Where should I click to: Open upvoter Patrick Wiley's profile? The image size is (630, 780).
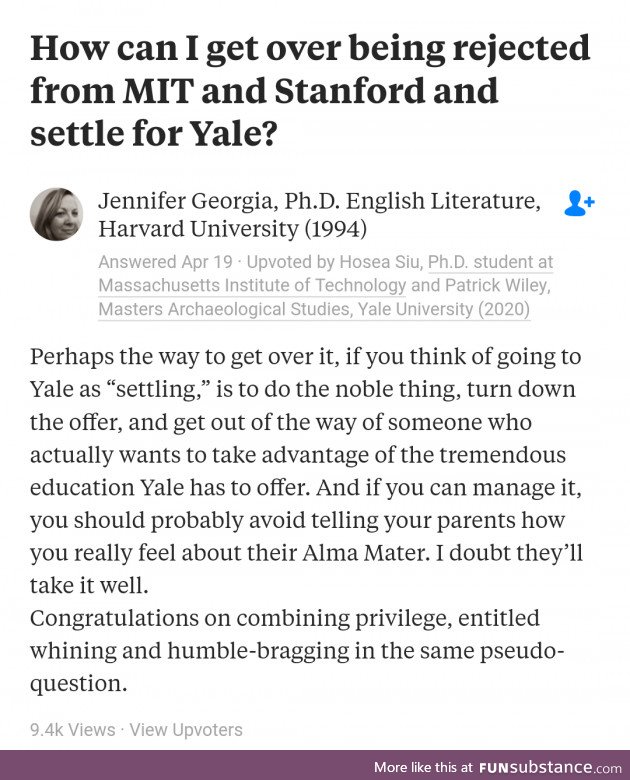pos(496,286)
